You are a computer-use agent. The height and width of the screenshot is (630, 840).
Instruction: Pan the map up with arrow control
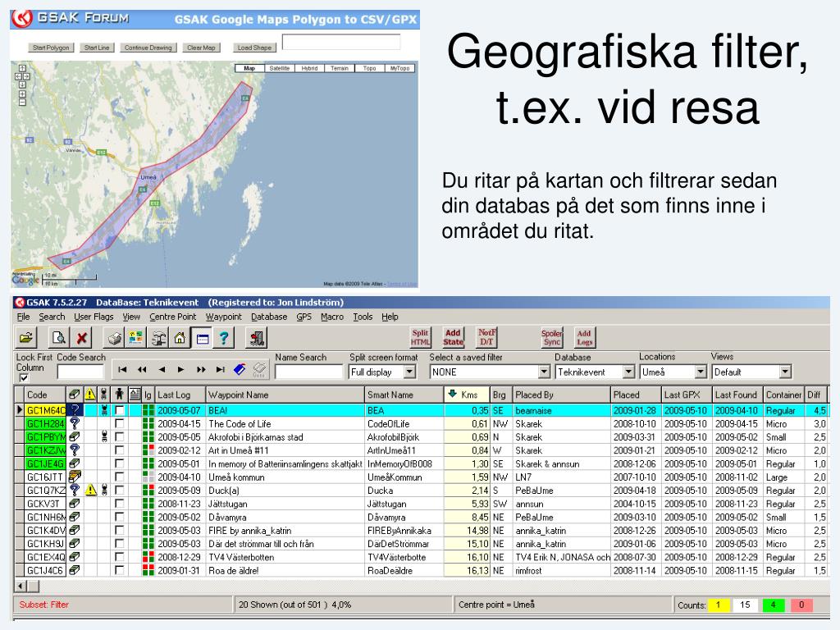click(22, 69)
